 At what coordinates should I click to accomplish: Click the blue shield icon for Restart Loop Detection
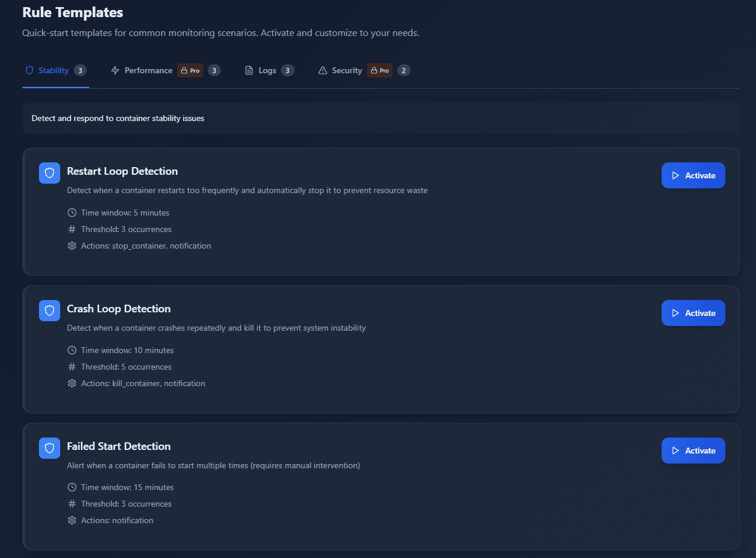49,173
